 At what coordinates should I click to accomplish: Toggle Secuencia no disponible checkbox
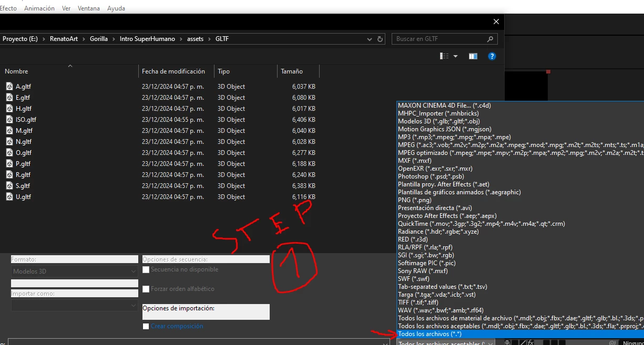point(146,269)
